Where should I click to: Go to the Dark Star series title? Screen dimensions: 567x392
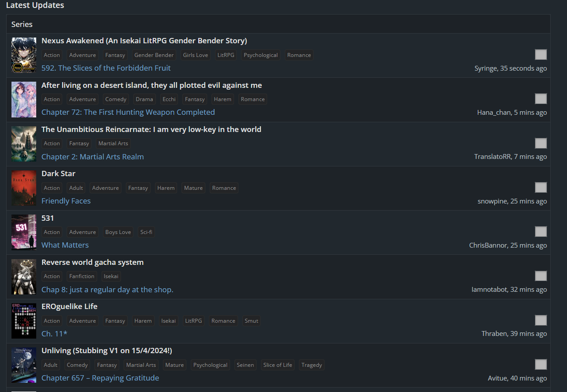click(58, 173)
